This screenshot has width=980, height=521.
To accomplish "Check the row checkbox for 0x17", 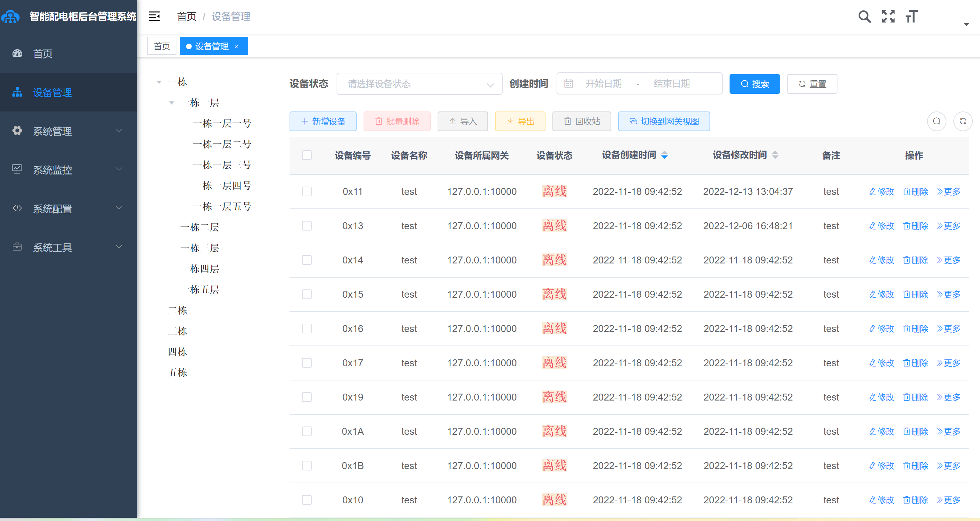I will pos(306,363).
